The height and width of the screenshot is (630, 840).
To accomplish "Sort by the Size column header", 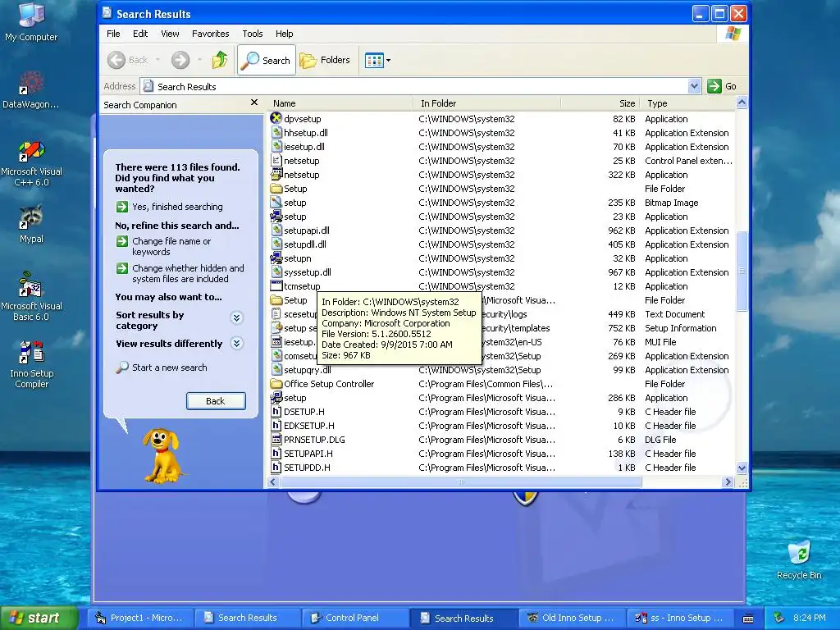I will [x=600, y=103].
